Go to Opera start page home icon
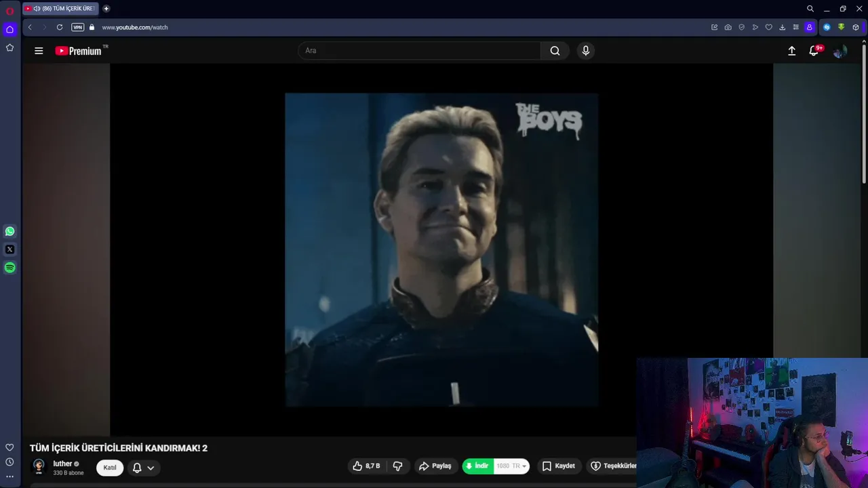Screen dimensions: 868x488 pyautogui.click(x=9, y=29)
